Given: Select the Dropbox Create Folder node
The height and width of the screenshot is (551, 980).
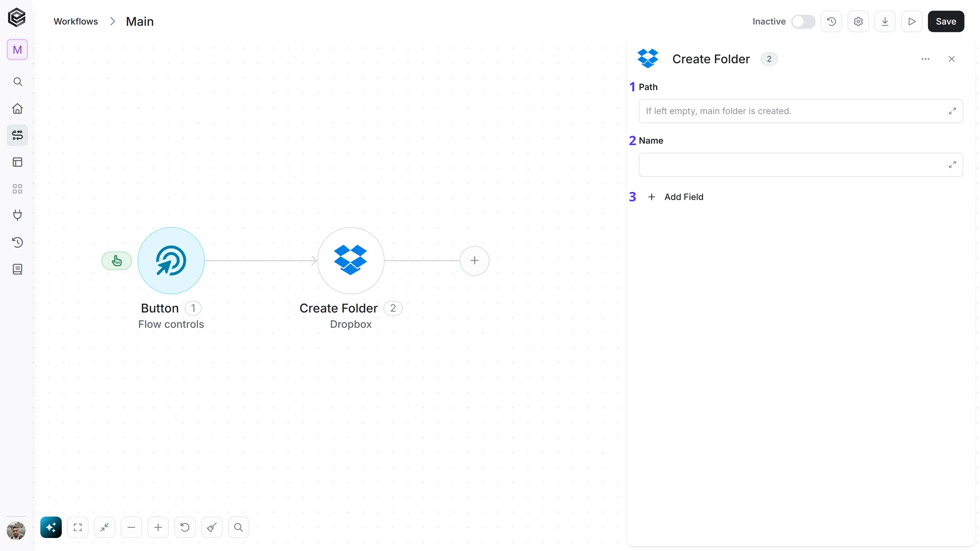Looking at the screenshot, I should tap(351, 260).
